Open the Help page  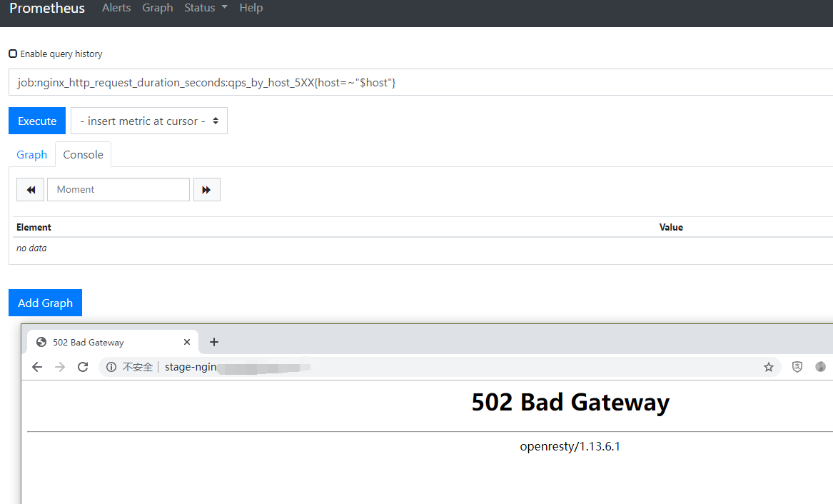coord(251,8)
